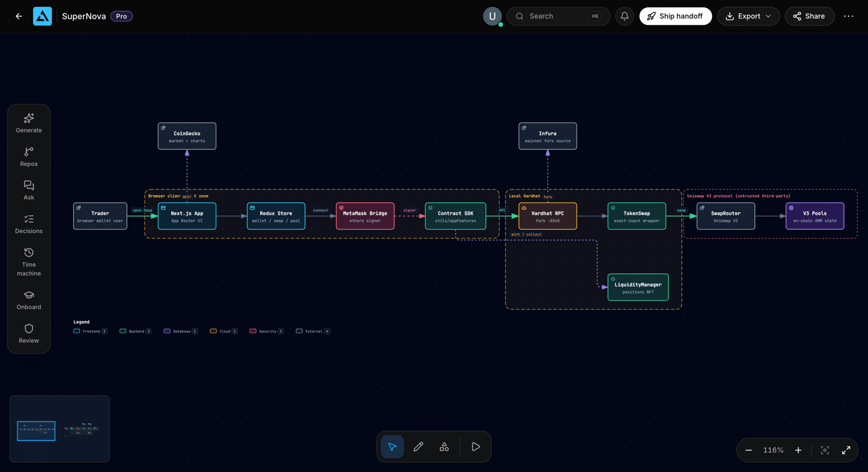Open the Generate sparkle tool

pyautogui.click(x=29, y=123)
